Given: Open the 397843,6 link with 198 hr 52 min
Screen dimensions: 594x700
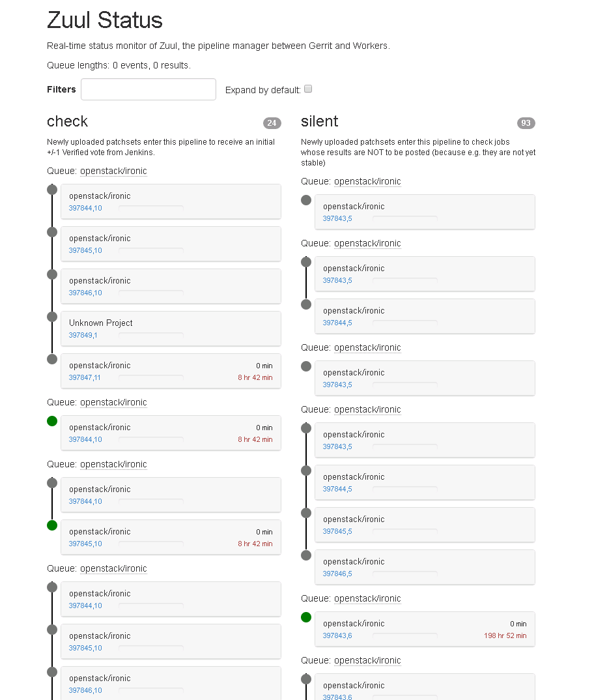Looking at the screenshot, I should click(337, 635).
